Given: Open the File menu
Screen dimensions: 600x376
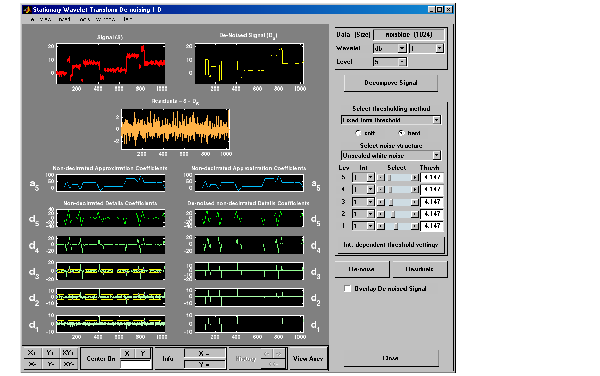Looking at the screenshot, I should tap(33, 19).
